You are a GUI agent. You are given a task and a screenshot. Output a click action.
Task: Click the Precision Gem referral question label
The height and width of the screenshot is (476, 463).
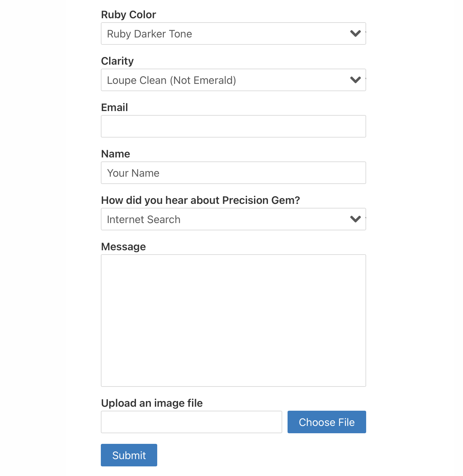pos(200,200)
